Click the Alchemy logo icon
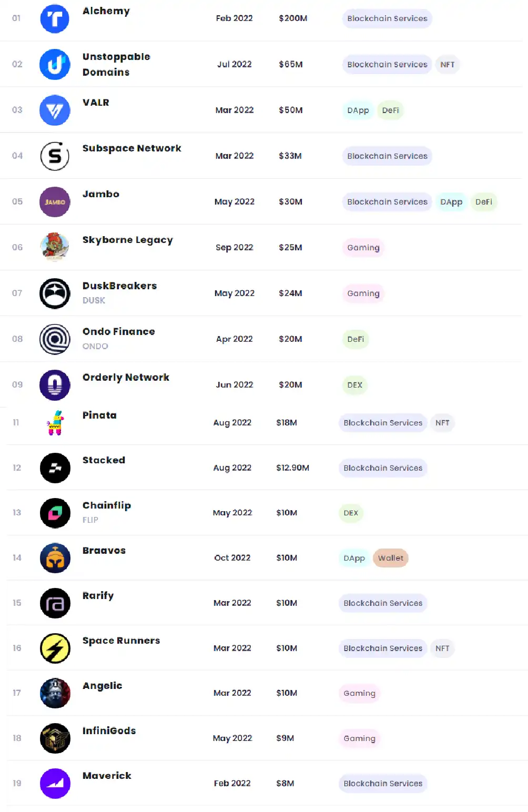This screenshot has width=528, height=812. pos(55,18)
